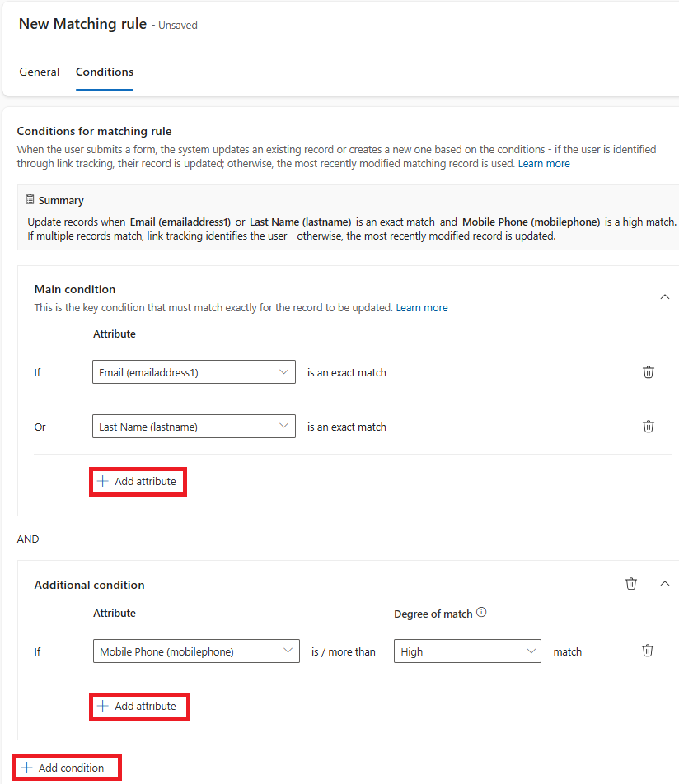Delete the Last Name attribute row
Screen dimensions: 679x784
649,427
